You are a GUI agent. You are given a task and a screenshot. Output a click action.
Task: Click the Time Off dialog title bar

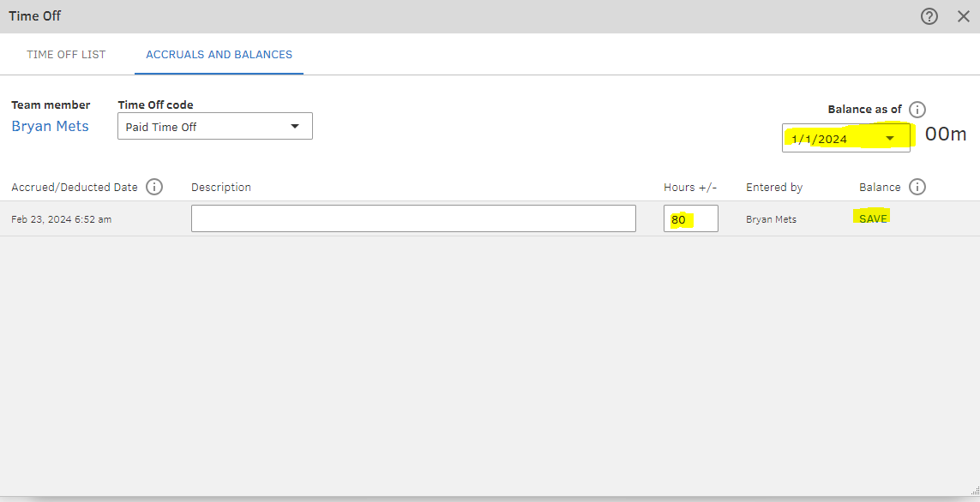click(429, 16)
